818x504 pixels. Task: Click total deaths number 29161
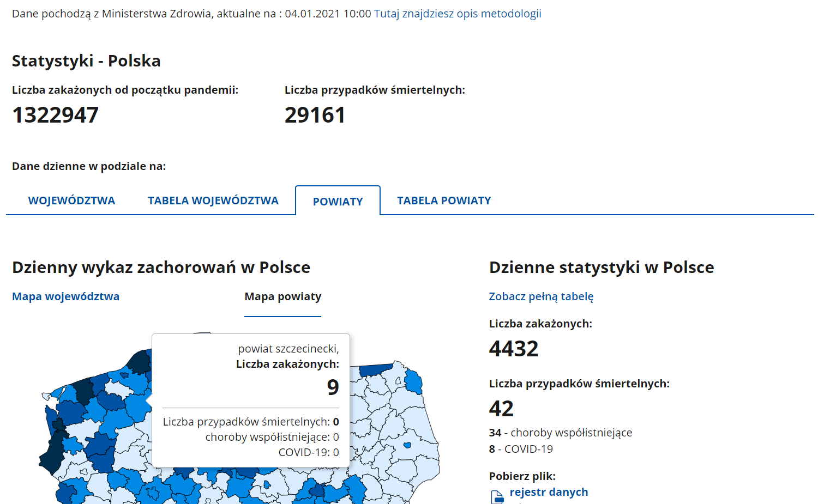click(x=315, y=115)
